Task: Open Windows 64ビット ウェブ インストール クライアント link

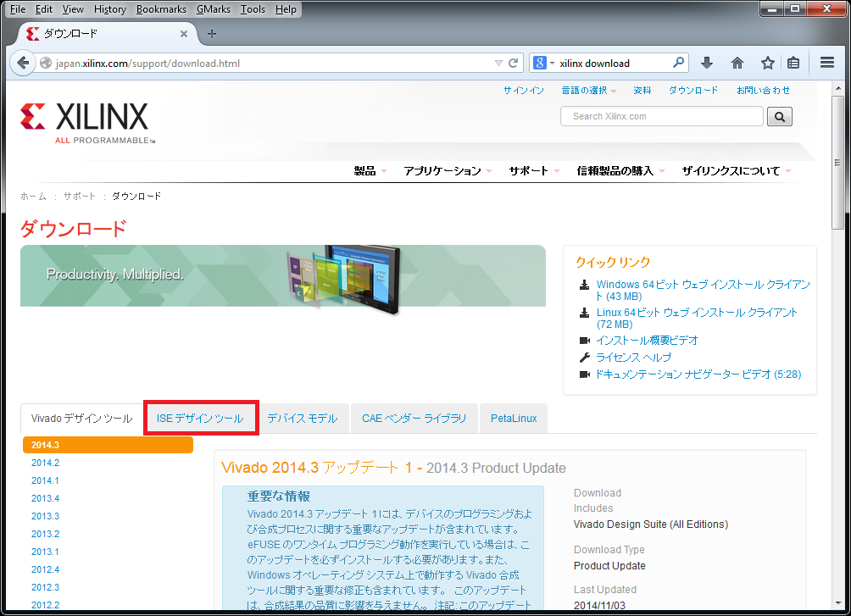Action: point(703,291)
